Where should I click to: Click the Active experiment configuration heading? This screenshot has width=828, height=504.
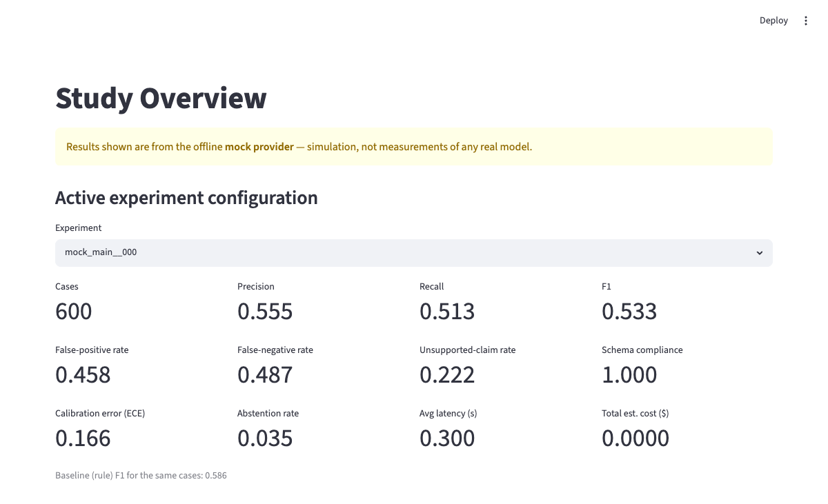186,198
